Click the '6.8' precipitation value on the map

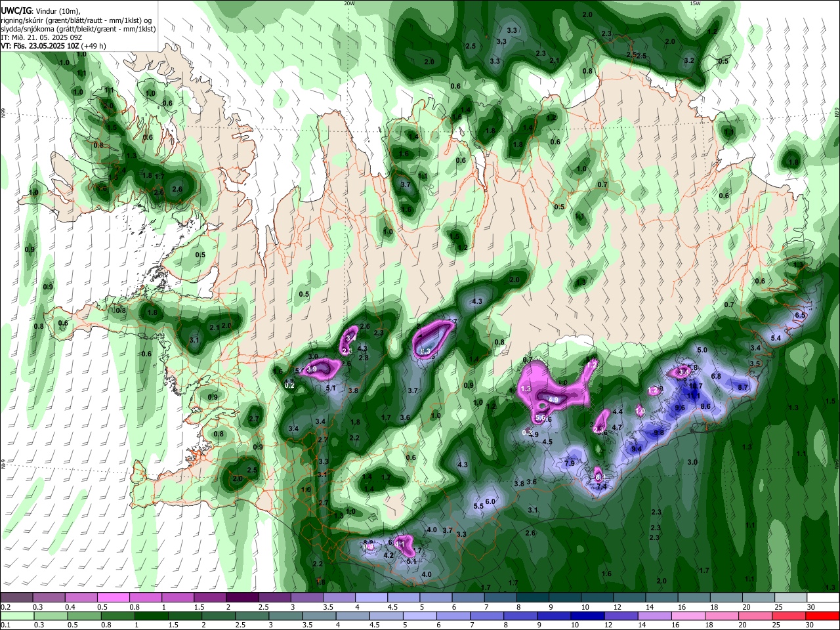[716, 376]
